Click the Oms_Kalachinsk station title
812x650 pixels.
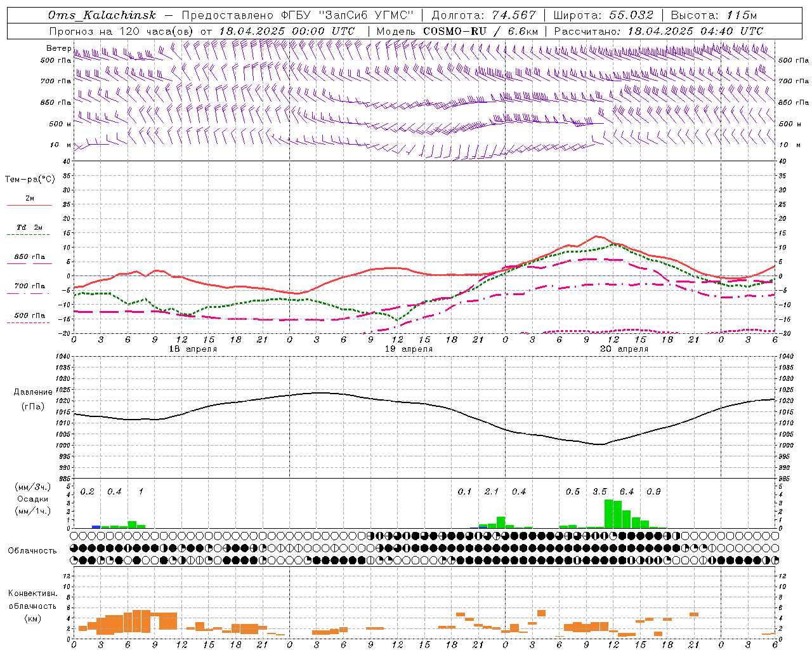[x=102, y=15]
